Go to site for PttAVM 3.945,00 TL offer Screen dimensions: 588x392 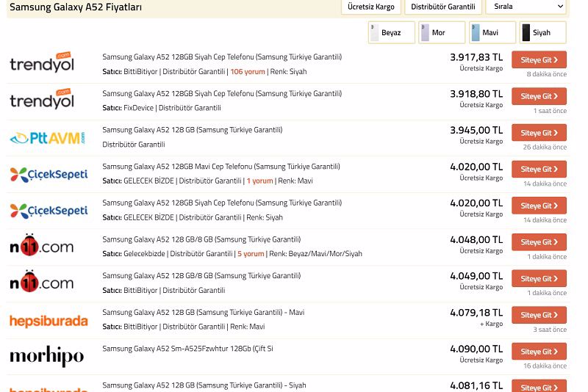539,133
